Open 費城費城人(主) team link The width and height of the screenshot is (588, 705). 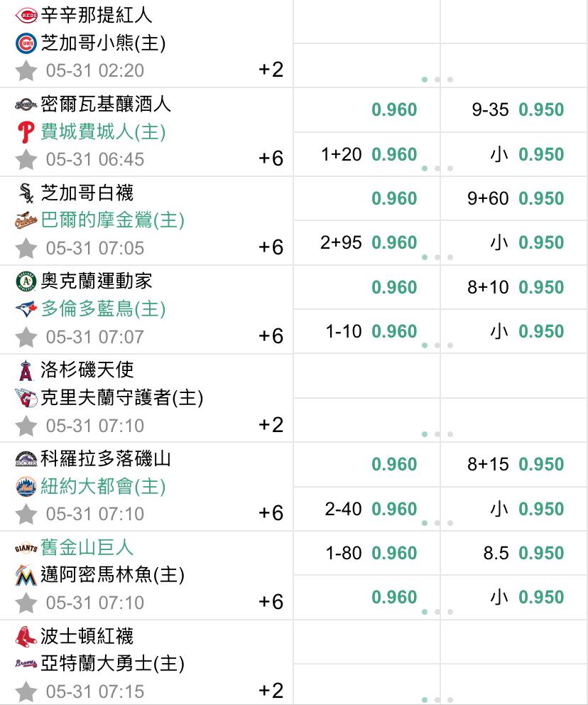tap(103, 132)
